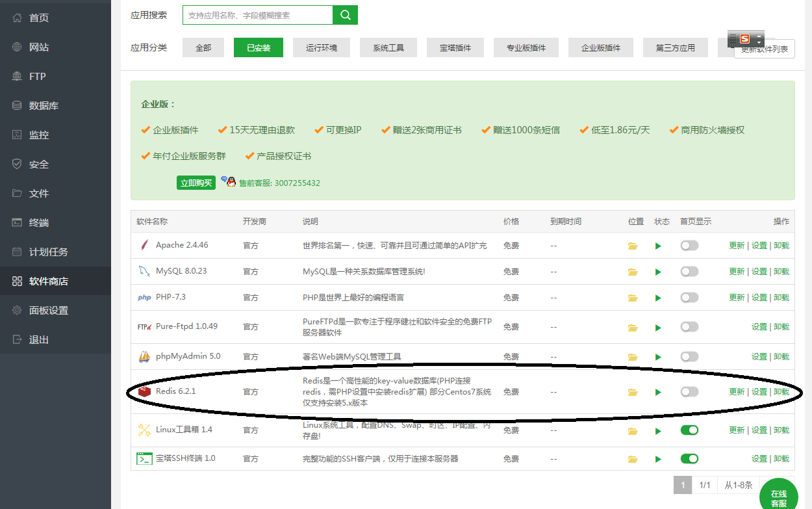Switch to the 系统工具 category
812x509 pixels.
tap(388, 47)
